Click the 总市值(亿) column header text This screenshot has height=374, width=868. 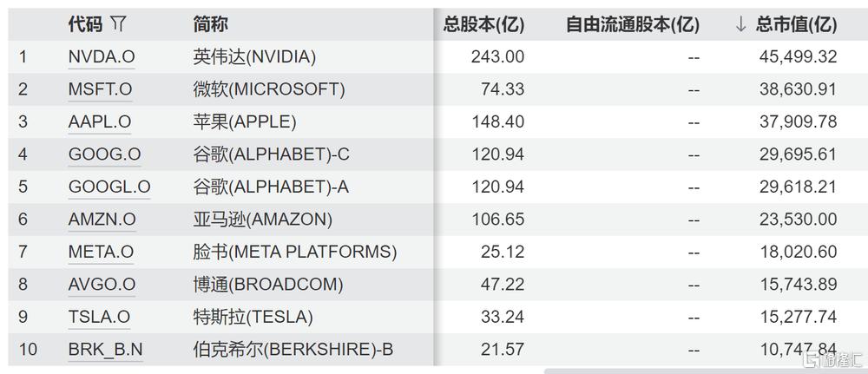click(796, 24)
